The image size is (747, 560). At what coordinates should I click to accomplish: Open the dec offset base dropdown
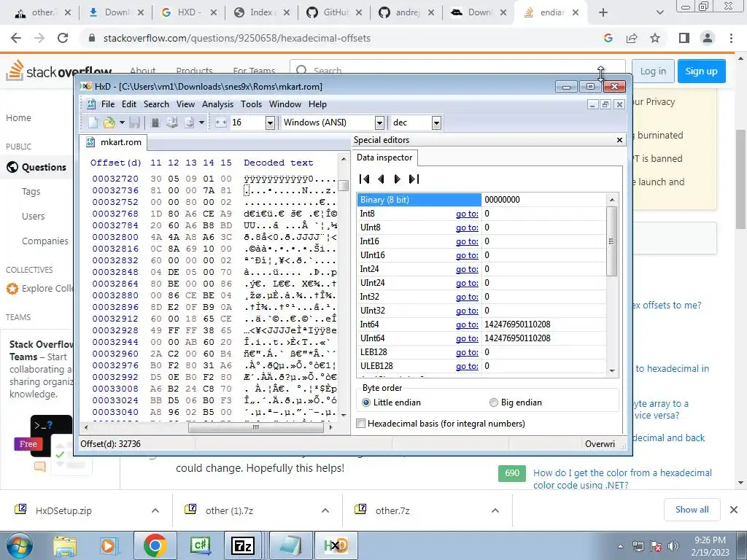pyautogui.click(x=436, y=122)
